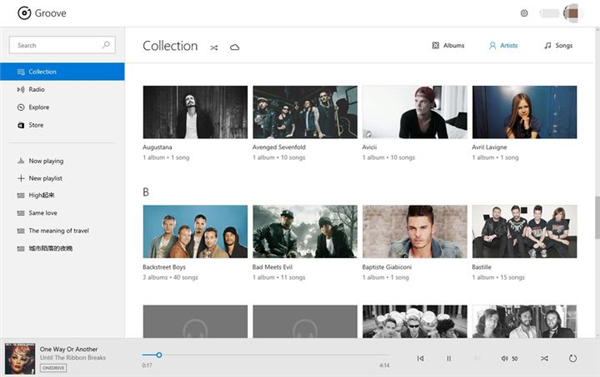This screenshot has width=600, height=377.
Task: Open The meaning of travel playlist
Action: tap(62, 230)
